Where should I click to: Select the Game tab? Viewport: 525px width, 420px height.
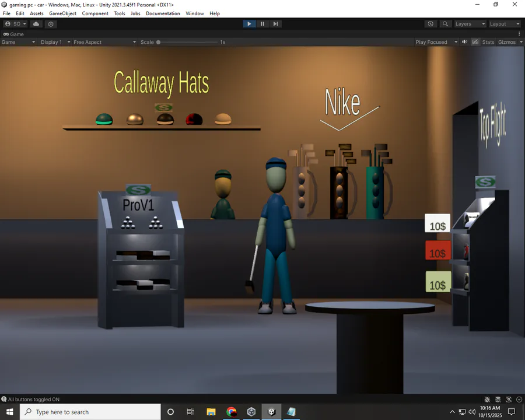(14, 34)
